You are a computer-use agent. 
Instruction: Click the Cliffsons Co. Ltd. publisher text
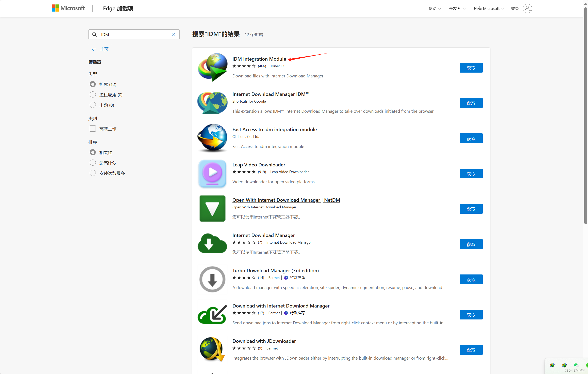coord(245,137)
